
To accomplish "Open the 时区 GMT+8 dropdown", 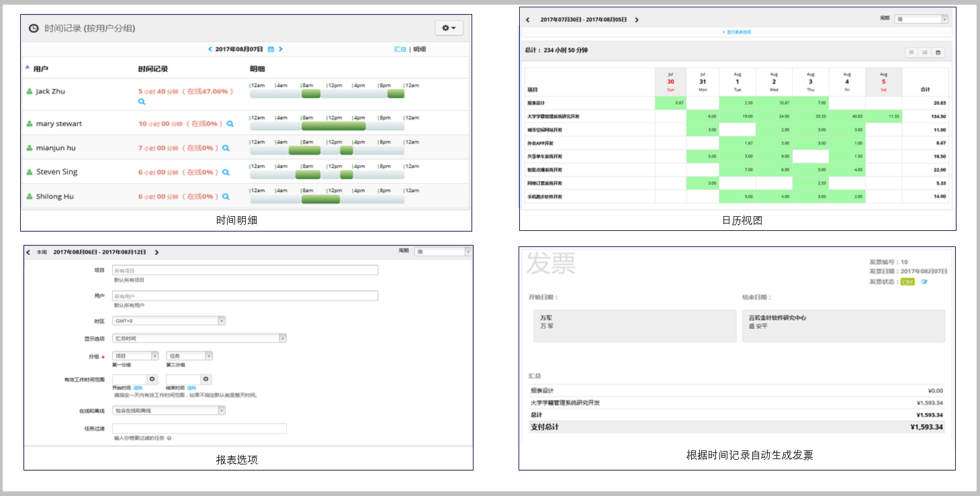I will (169, 321).
